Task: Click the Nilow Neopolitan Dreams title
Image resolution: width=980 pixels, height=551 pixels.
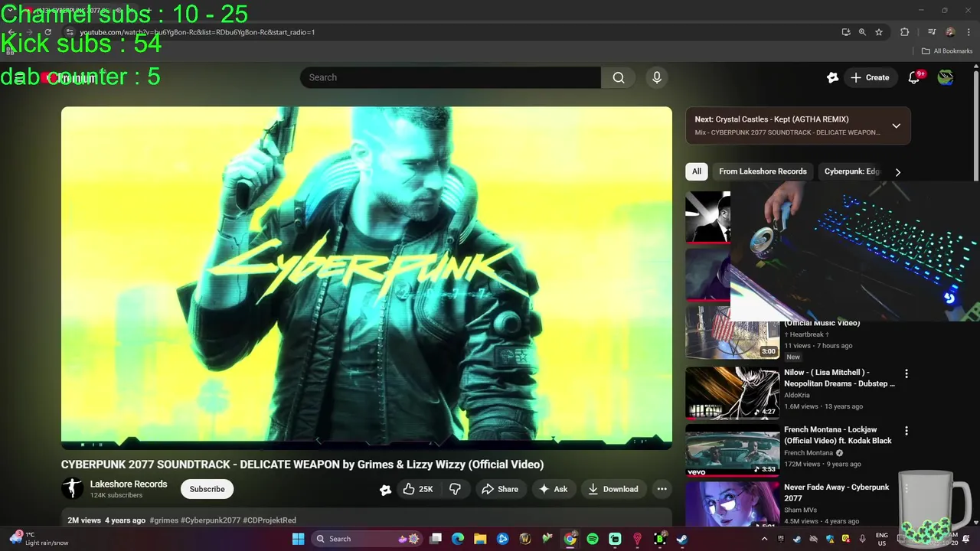Action: point(839,377)
